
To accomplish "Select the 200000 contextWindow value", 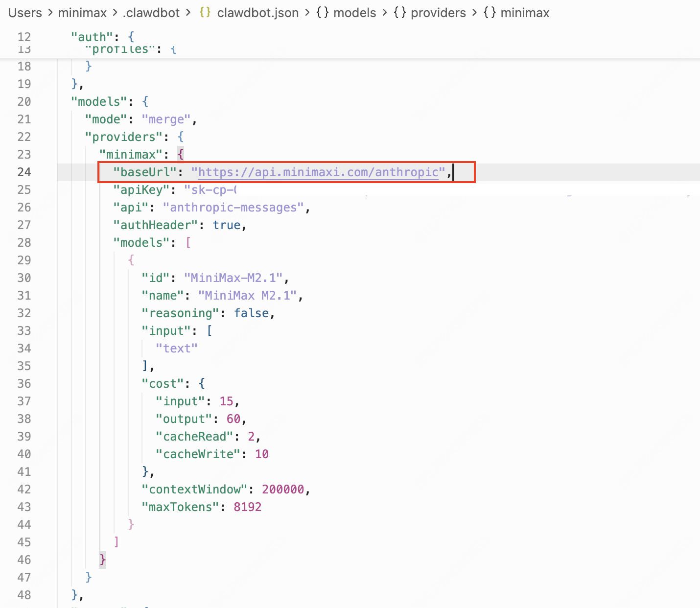I will 283,489.
